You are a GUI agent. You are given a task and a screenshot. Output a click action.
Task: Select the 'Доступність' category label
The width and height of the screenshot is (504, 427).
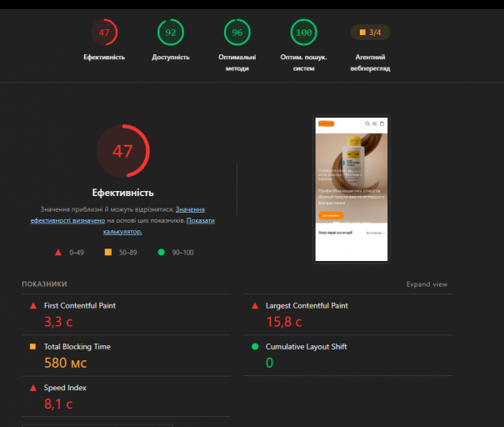tap(171, 58)
